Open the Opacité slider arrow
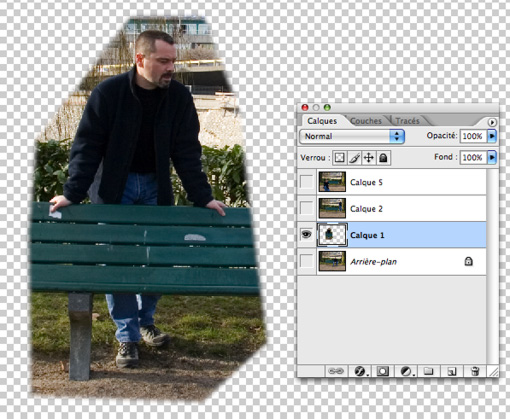 pos(492,136)
